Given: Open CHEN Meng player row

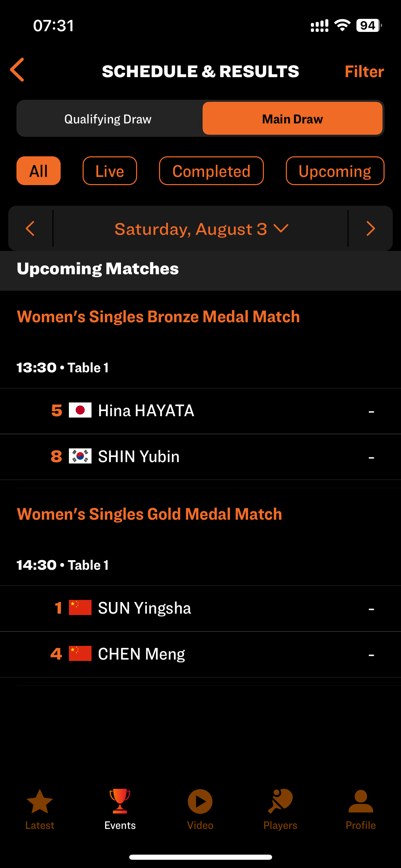Looking at the screenshot, I should (200, 654).
